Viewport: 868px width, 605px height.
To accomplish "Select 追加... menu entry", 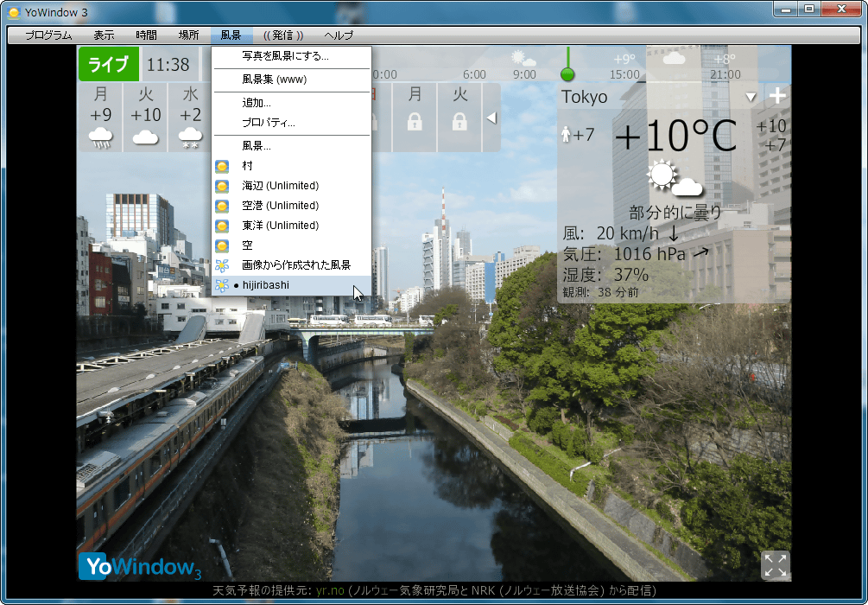I will (x=291, y=103).
